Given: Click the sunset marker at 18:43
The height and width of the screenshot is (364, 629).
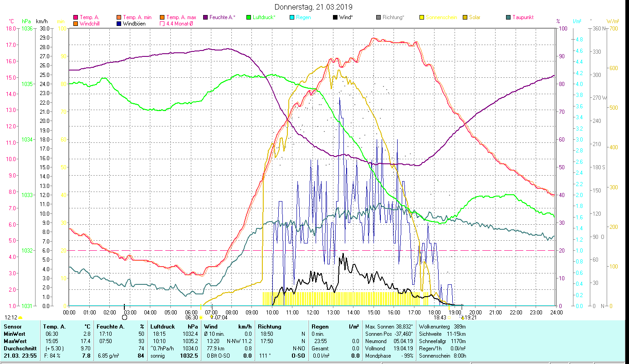Looking at the screenshot, I should (450, 318).
